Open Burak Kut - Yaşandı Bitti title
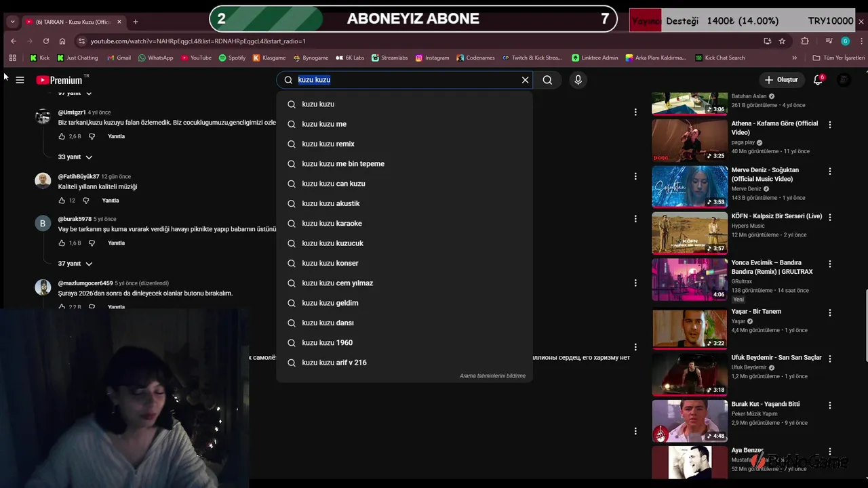The image size is (868, 488). coord(766,404)
